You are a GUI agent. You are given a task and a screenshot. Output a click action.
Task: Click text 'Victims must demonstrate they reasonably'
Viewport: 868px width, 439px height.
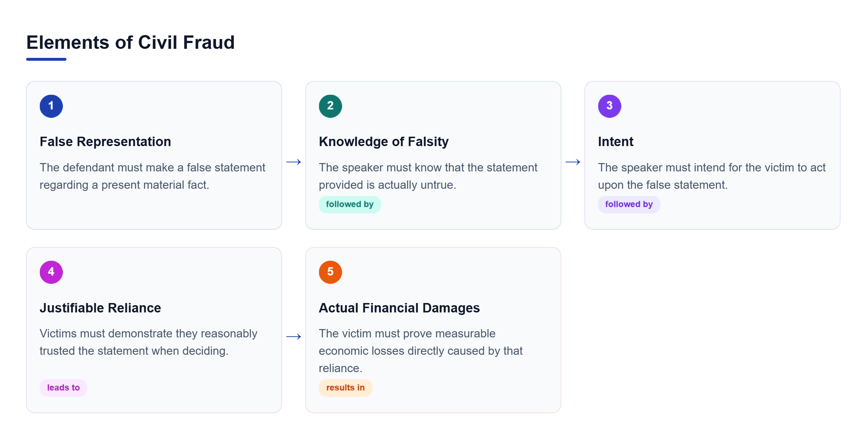tap(148, 333)
